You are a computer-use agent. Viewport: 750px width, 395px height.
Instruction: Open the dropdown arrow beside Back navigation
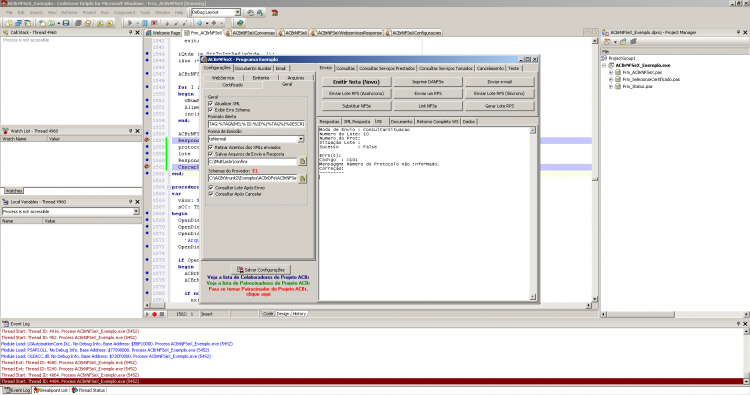(207, 23)
